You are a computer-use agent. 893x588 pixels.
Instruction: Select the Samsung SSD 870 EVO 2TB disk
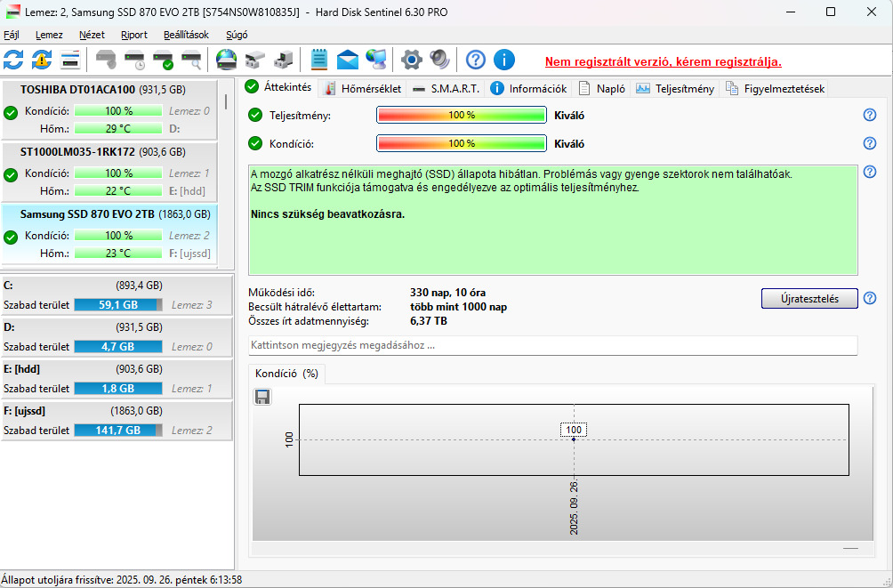click(x=109, y=234)
